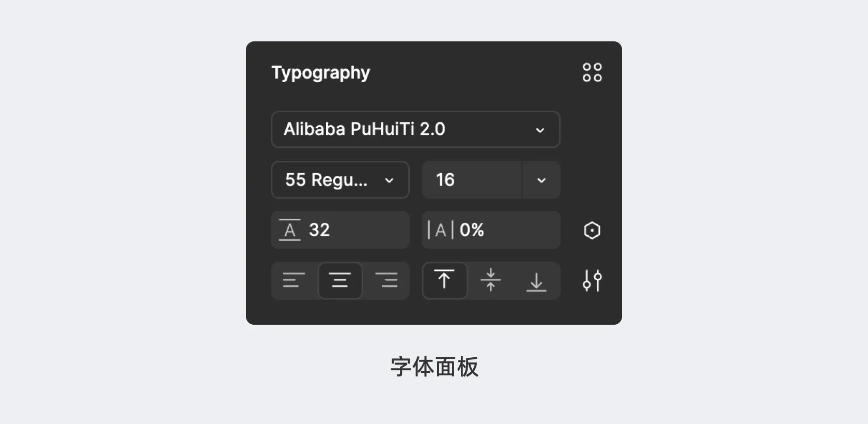
Task: Align text to the left
Action: 294,281
